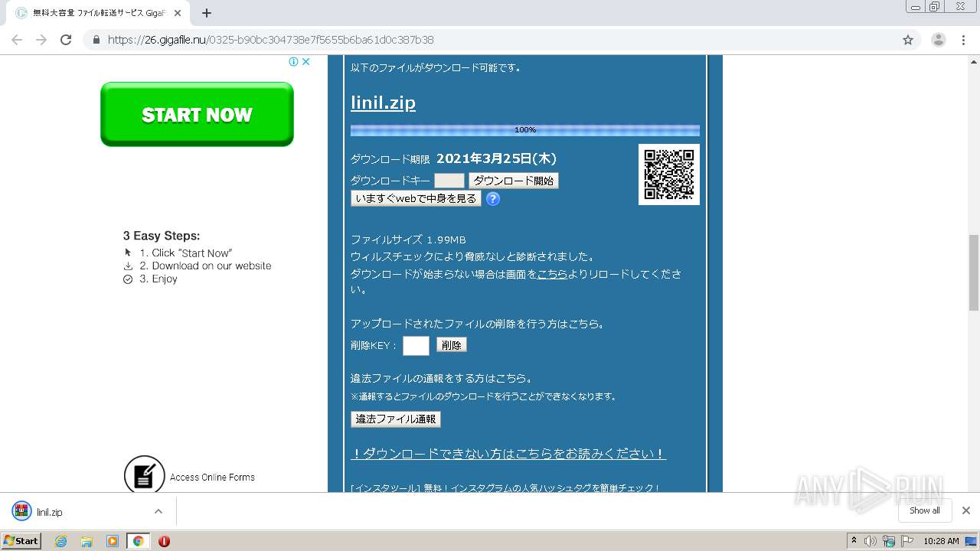Click the page vertical scrollbar thumb
Screen dimensions: 980x551
(974, 272)
